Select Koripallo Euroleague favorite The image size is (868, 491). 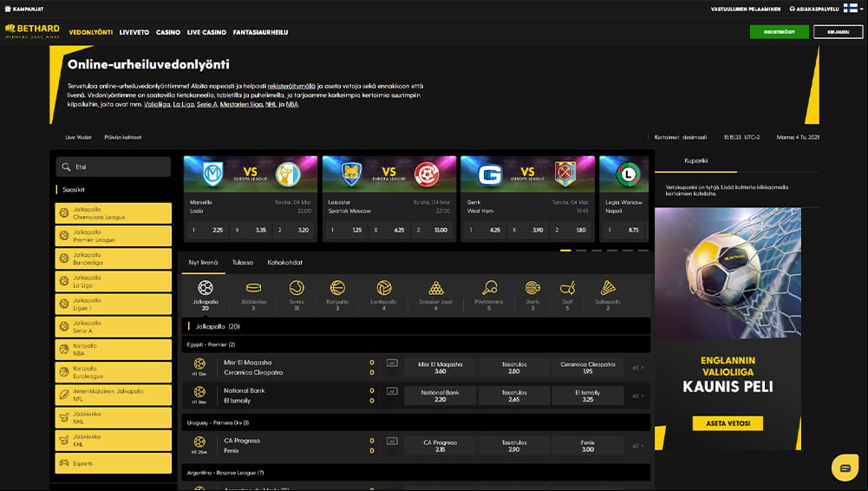113,372
